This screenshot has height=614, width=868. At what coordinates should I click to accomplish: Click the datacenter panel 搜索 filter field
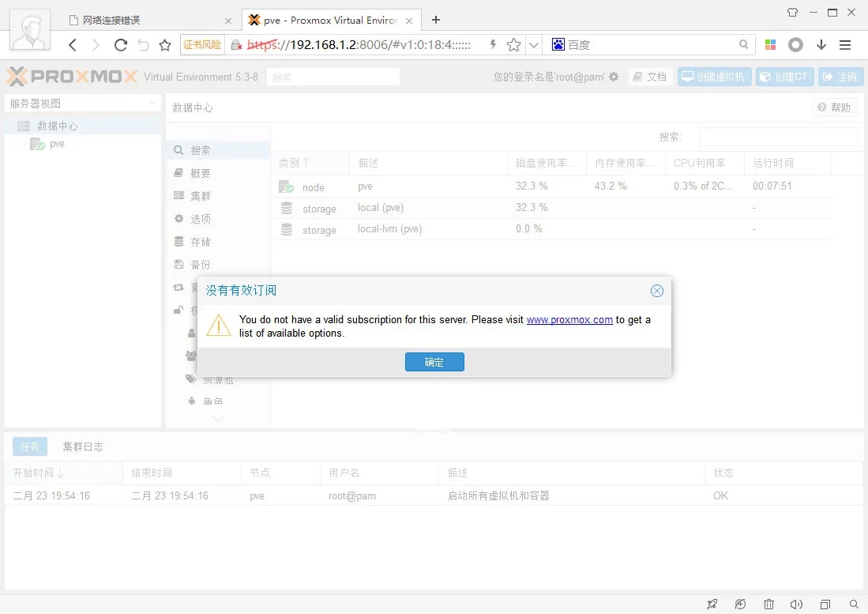pyautogui.click(x=778, y=137)
